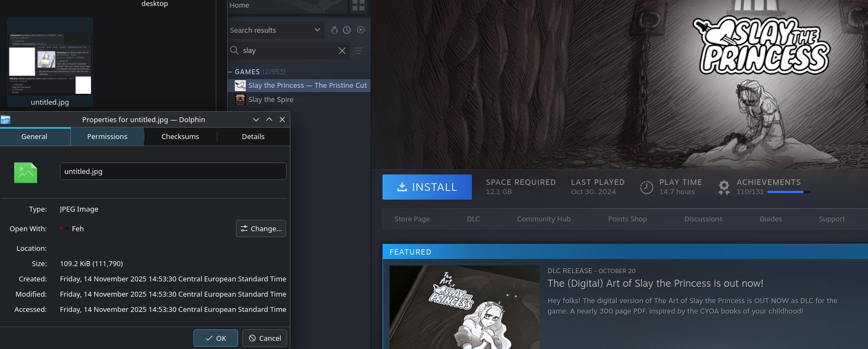Go to Steam library Home

[239, 5]
